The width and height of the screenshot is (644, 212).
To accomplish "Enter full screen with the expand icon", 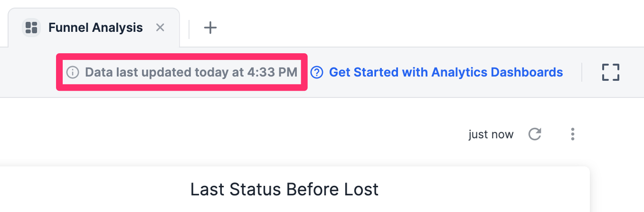I will point(611,73).
